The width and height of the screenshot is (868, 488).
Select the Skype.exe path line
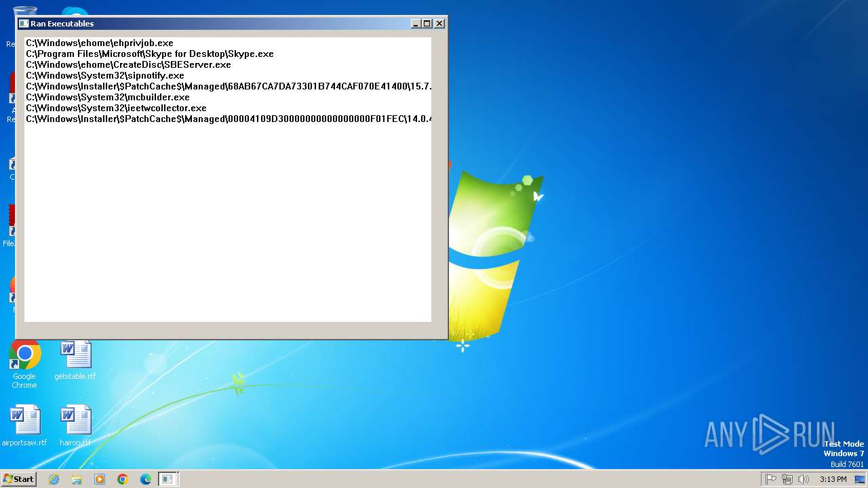coord(150,54)
